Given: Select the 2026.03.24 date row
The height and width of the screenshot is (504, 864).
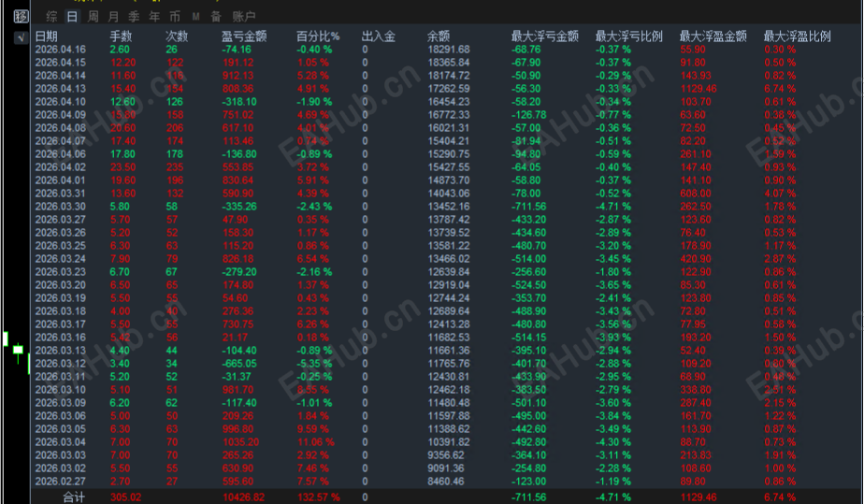Looking at the screenshot, I should click(x=61, y=259).
